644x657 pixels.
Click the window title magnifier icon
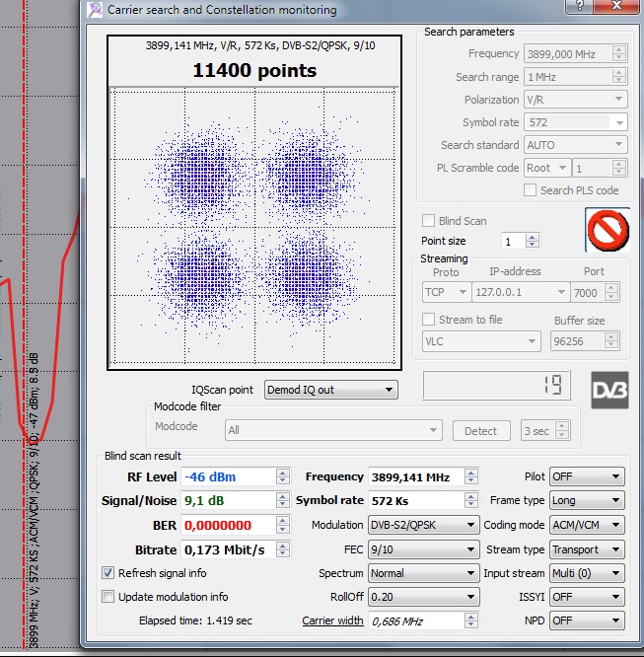pyautogui.click(x=95, y=9)
